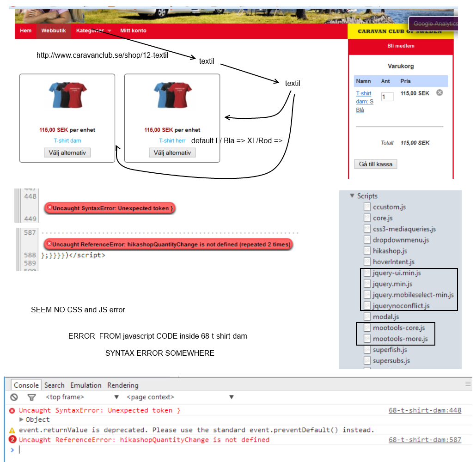Screen dimensions: 476x462
Task: Clear the console log
Action: [x=14, y=397]
